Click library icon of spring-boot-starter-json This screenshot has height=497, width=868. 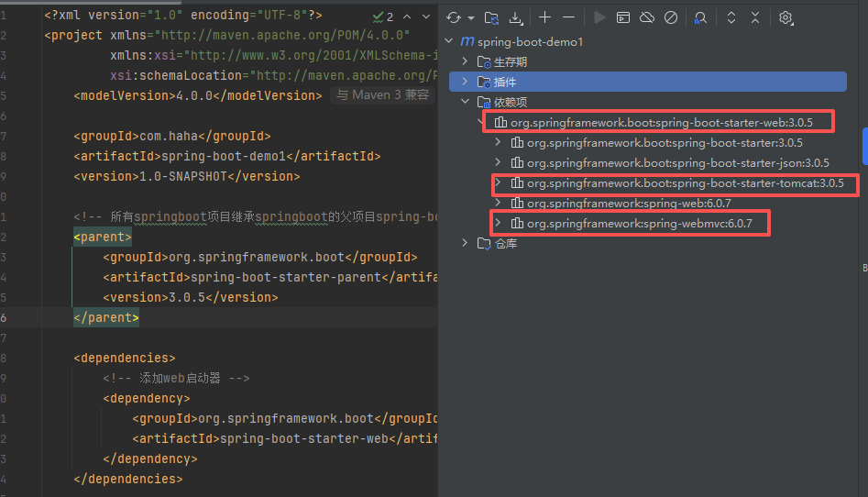click(517, 162)
